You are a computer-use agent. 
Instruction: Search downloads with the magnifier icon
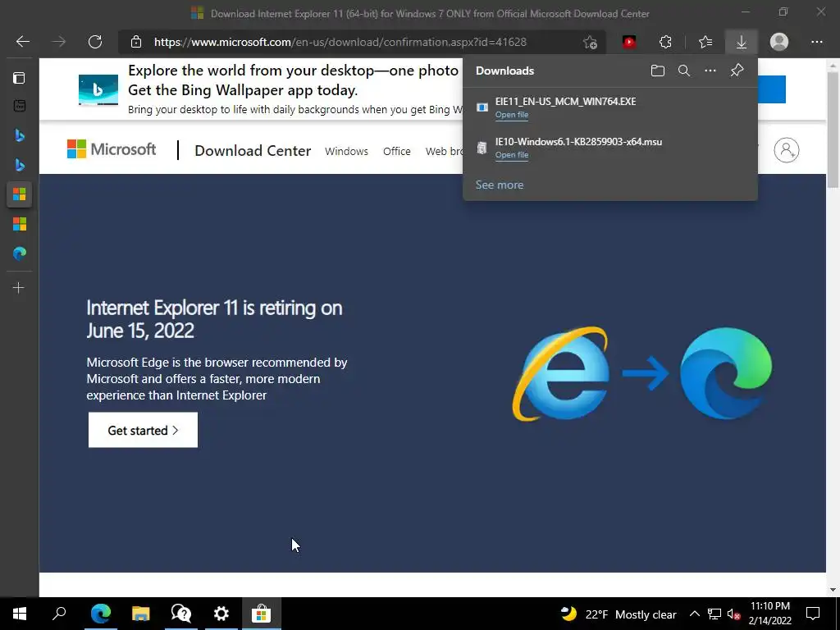click(684, 71)
